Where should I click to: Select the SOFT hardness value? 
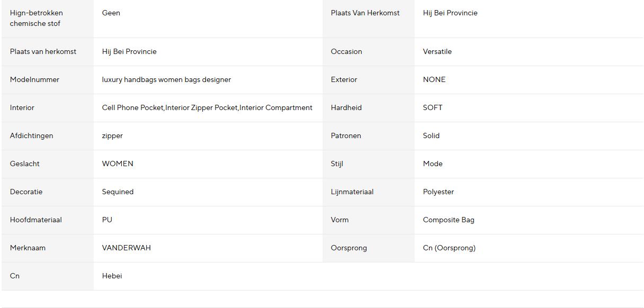point(432,108)
